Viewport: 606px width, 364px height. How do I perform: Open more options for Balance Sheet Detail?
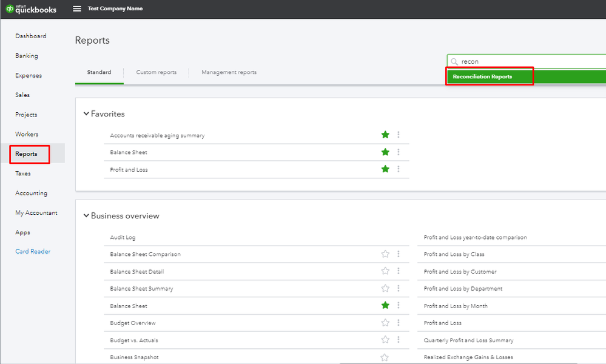tap(399, 271)
